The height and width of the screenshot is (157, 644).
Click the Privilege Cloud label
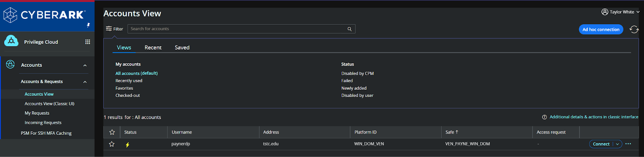click(x=41, y=42)
